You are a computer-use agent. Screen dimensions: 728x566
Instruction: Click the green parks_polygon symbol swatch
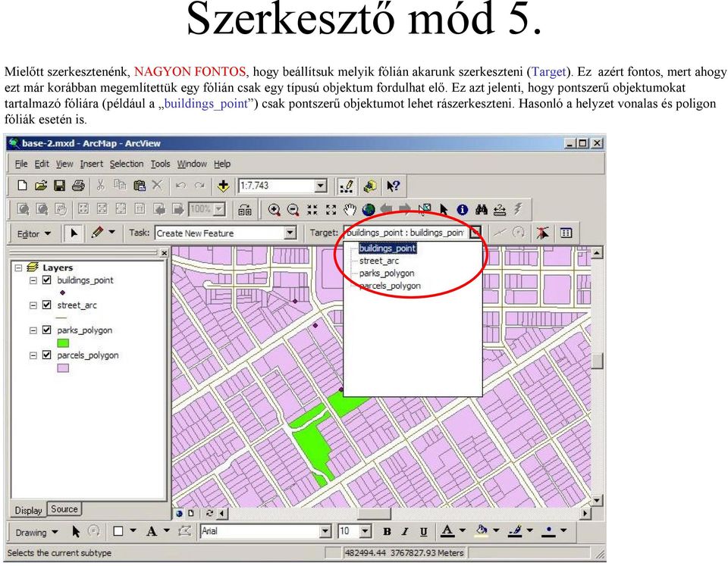point(63,342)
